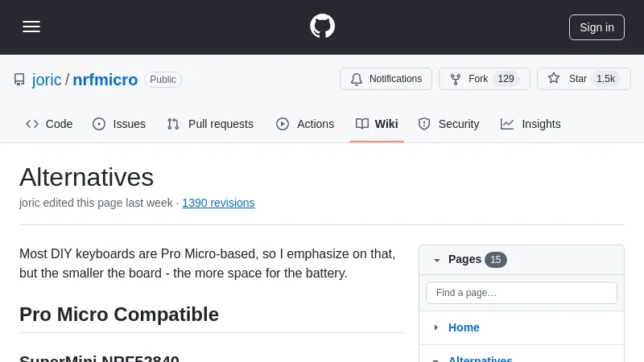Click the GitHub logo icon
Screen dimensions: 644x362
tap(322, 27)
